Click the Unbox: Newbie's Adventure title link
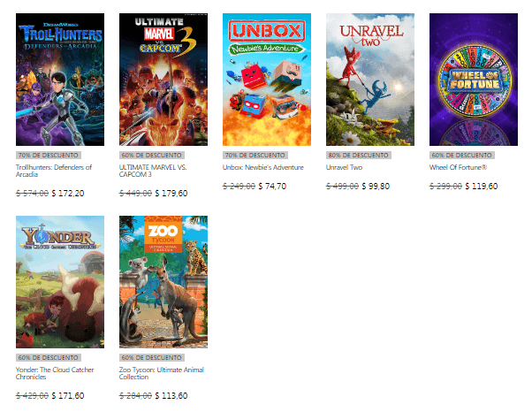Screen dimensions: 532x412 [x=263, y=167]
